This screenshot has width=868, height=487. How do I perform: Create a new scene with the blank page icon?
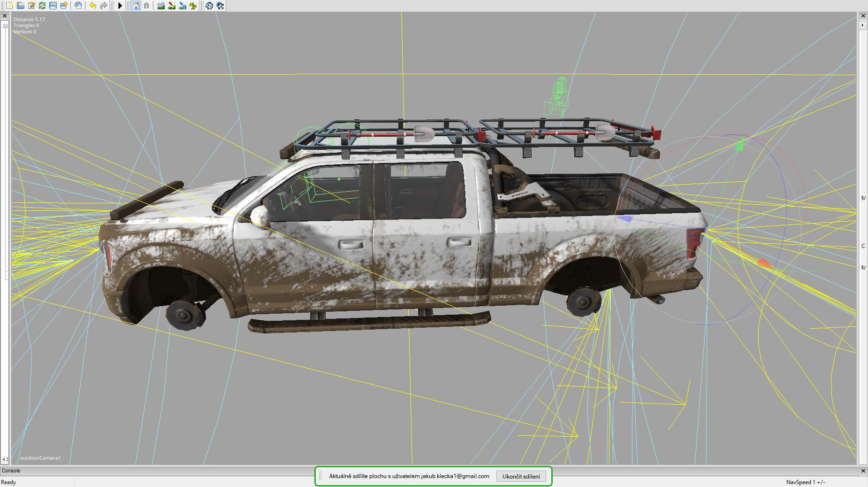tap(9, 6)
